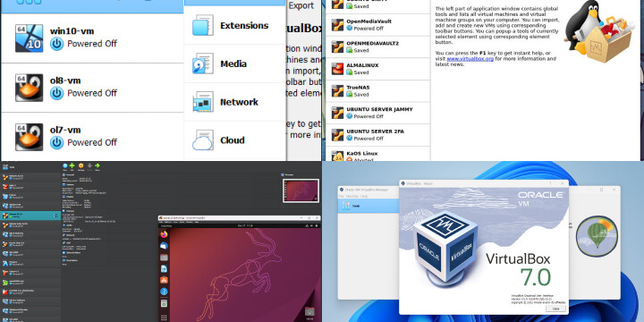Click the TrueNAS machine icon

point(337,90)
